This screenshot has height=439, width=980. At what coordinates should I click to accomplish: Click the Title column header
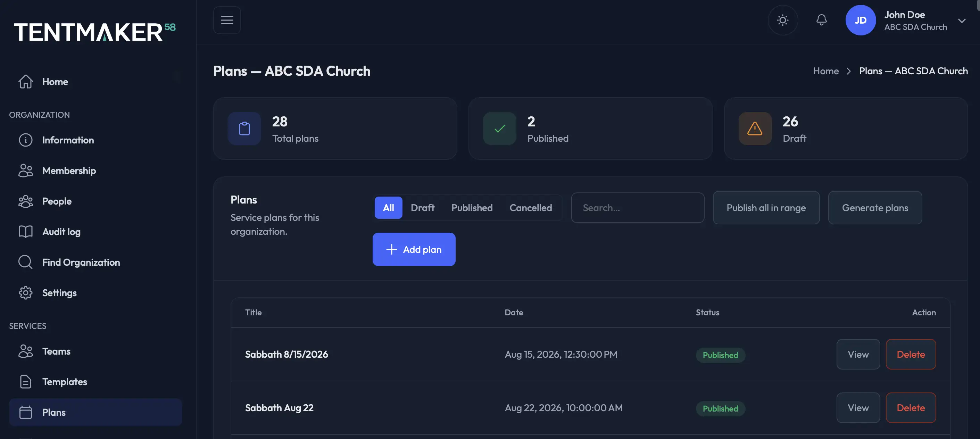click(x=254, y=312)
